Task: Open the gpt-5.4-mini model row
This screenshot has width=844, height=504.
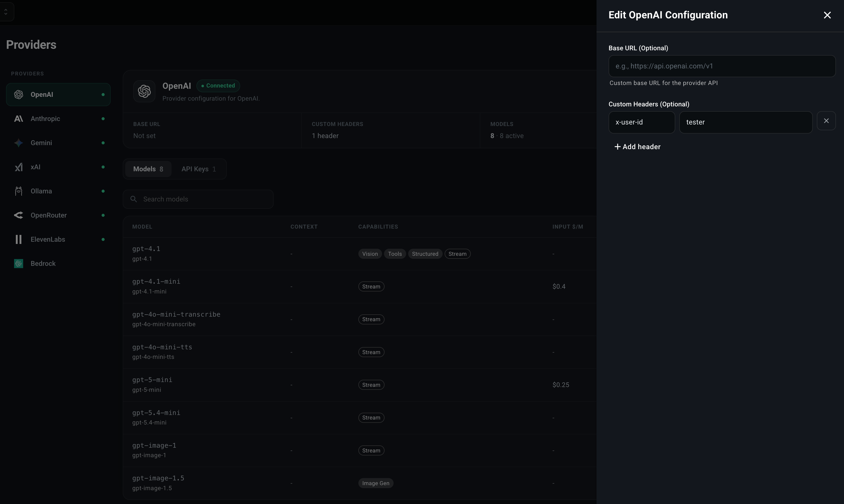Action: pos(360,417)
